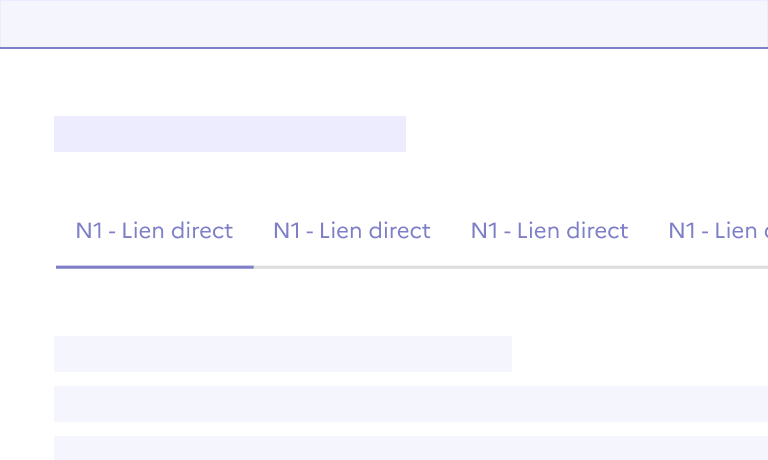Click the grey tab divider under the third tab

pos(549,267)
